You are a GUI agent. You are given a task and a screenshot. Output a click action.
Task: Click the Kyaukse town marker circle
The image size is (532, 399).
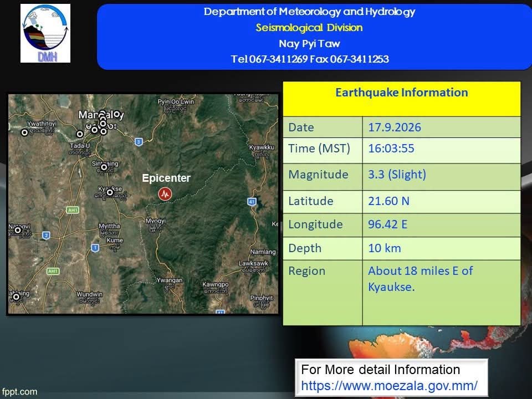110,192
